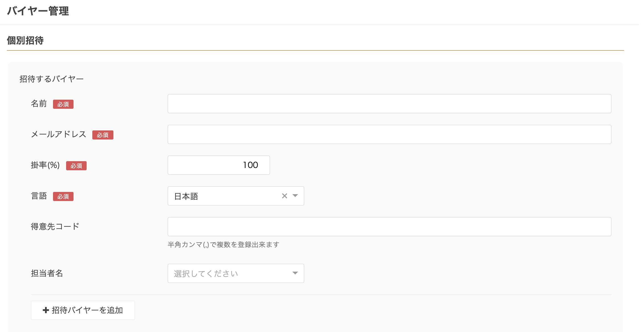Focus the 名前 text field

[x=389, y=104]
